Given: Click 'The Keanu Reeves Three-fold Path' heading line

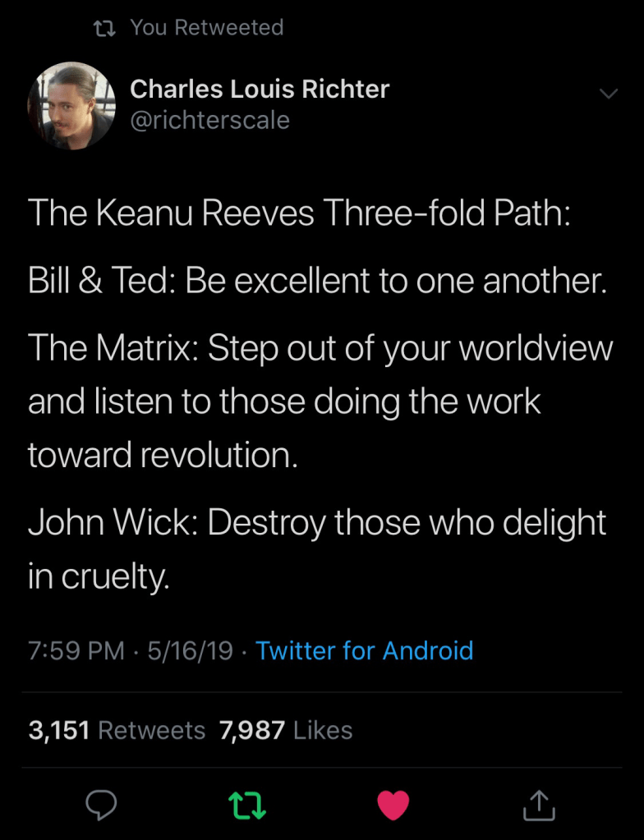Looking at the screenshot, I should [299, 214].
